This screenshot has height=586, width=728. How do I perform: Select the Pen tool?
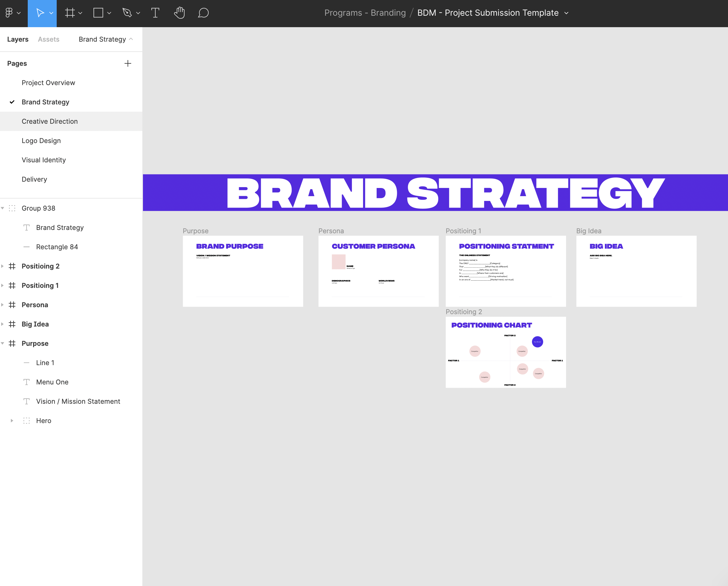click(x=127, y=13)
